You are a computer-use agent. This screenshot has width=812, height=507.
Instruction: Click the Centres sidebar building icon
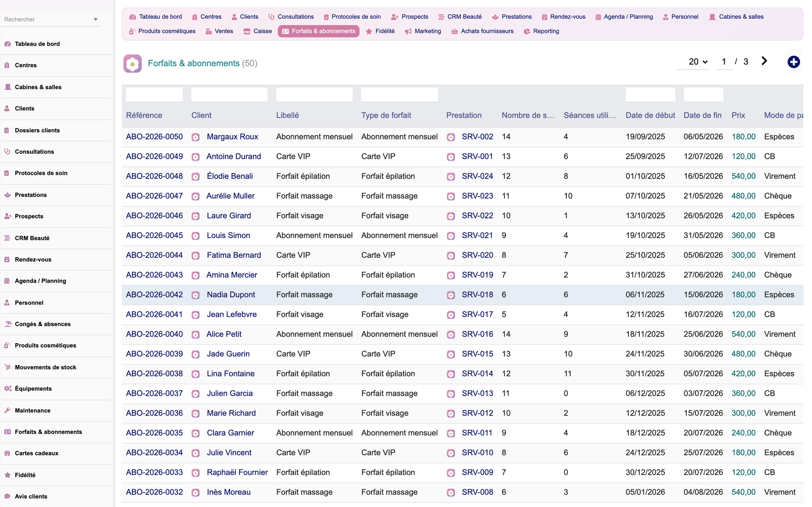8,65
